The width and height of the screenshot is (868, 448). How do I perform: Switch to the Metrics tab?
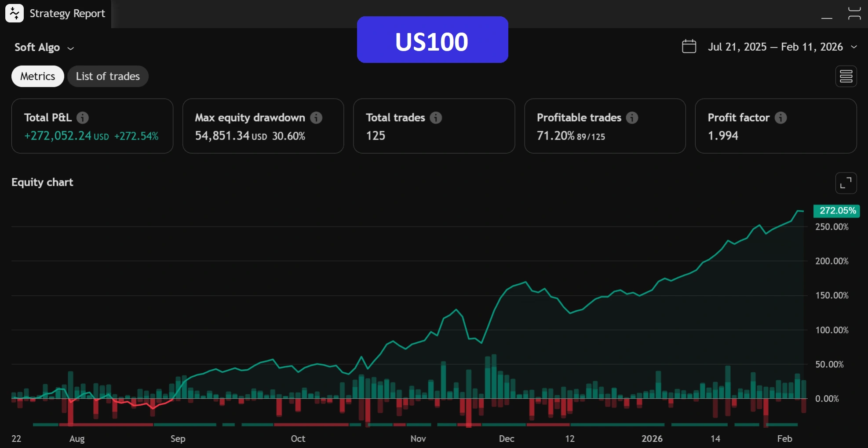[x=38, y=77]
